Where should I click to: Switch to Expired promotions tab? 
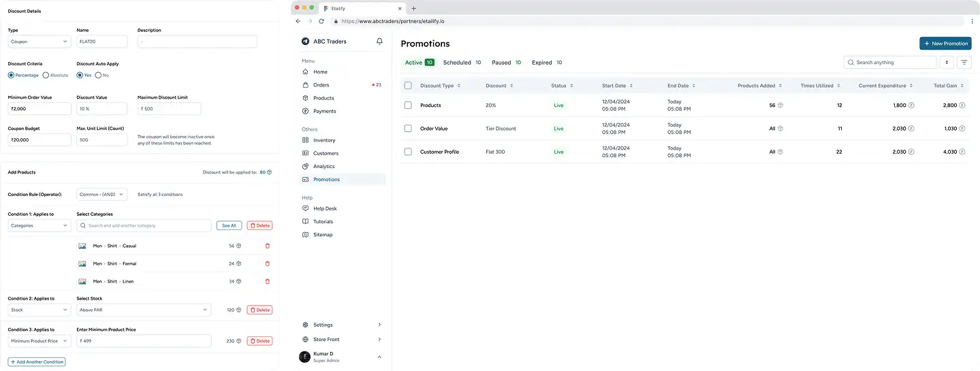547,63
